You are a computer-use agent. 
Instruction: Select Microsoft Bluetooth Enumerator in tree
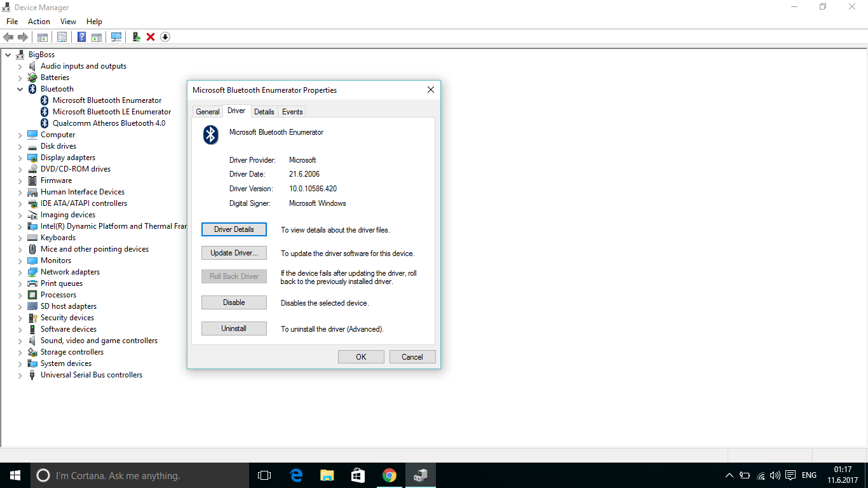click(x=107, y=100)
